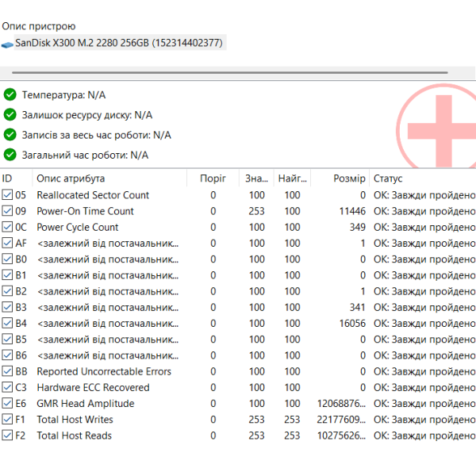476x476 pixels.
Task: Uncheck attribute F2 Total Host Reads
Action: point(7,436)
